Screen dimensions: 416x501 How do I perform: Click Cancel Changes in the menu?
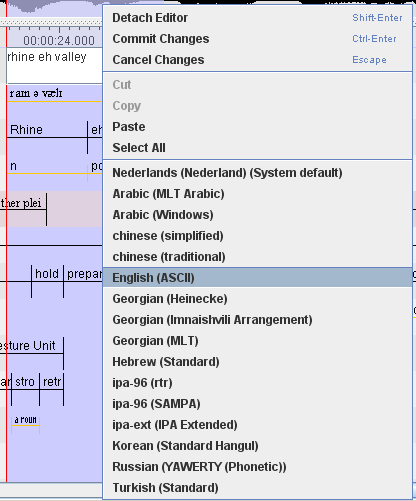[x=257, y=60]
